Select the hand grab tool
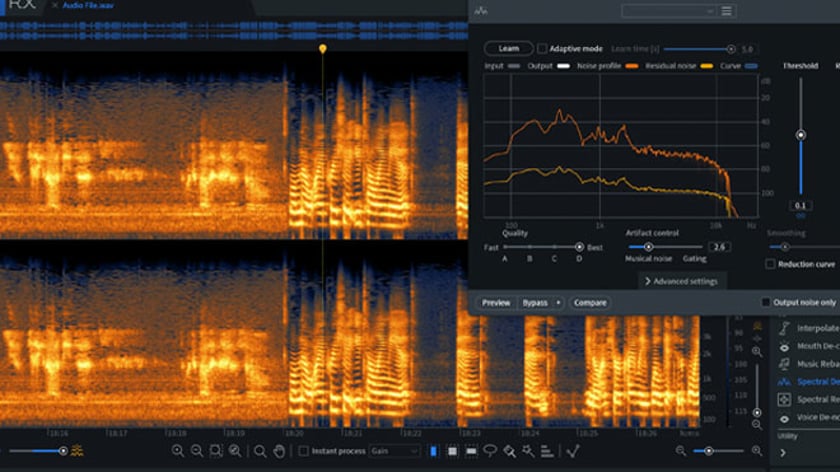840x472 pixels. pos(279,452)
